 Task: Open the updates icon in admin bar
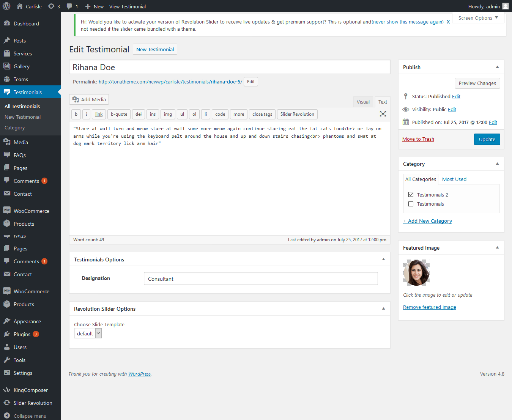point(51,6)
